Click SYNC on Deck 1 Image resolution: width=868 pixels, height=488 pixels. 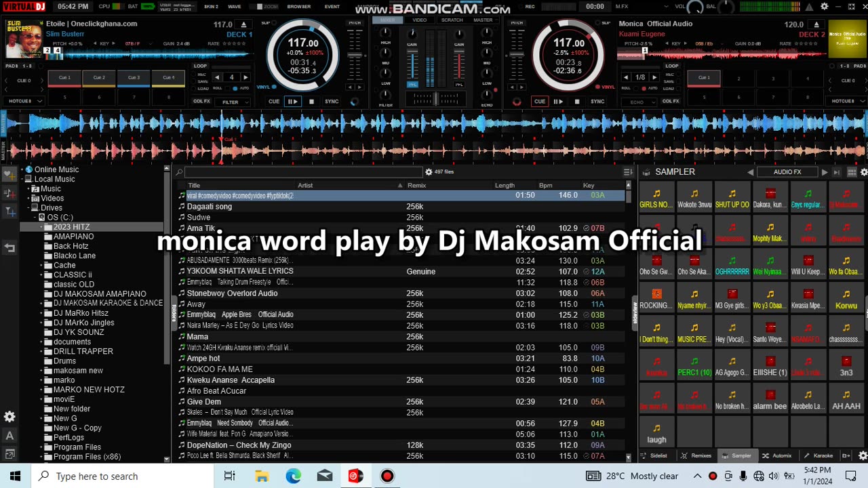pyautogui.click(x=332, y=102)
